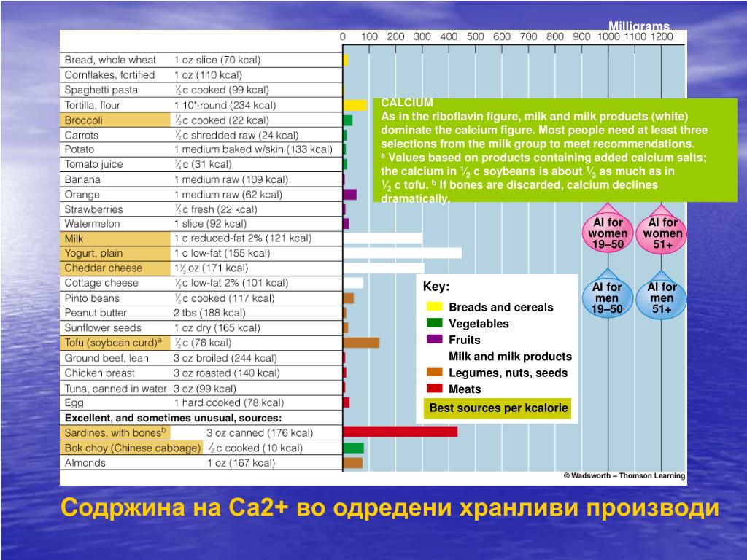Click the 'Carrots' row label
Image resolution: width=747 pixels, height=560 pixels.
coord(82,135)
